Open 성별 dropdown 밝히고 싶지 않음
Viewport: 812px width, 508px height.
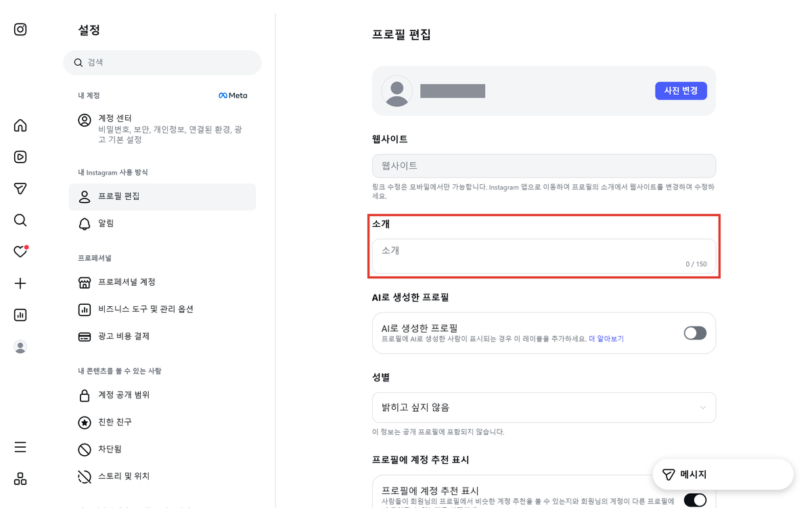[544, 408]
